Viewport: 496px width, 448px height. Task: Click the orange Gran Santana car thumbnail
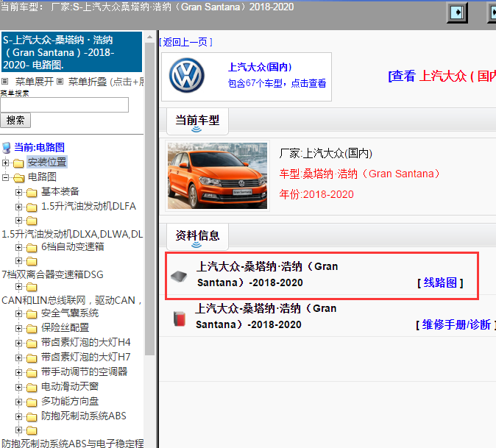click(217, 176)
